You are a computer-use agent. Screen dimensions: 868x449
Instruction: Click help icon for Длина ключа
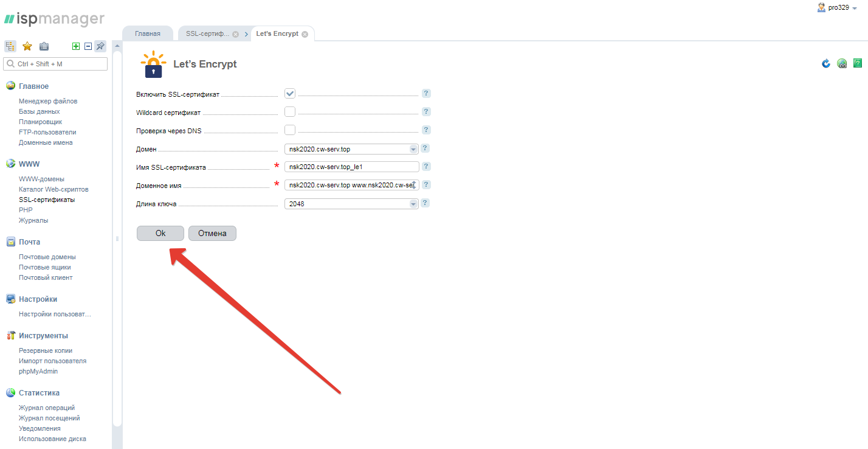(x=425, y=203)
